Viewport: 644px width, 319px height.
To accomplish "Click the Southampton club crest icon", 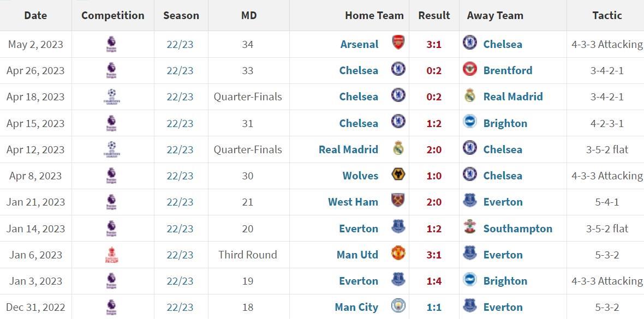I will click(469, 227).
